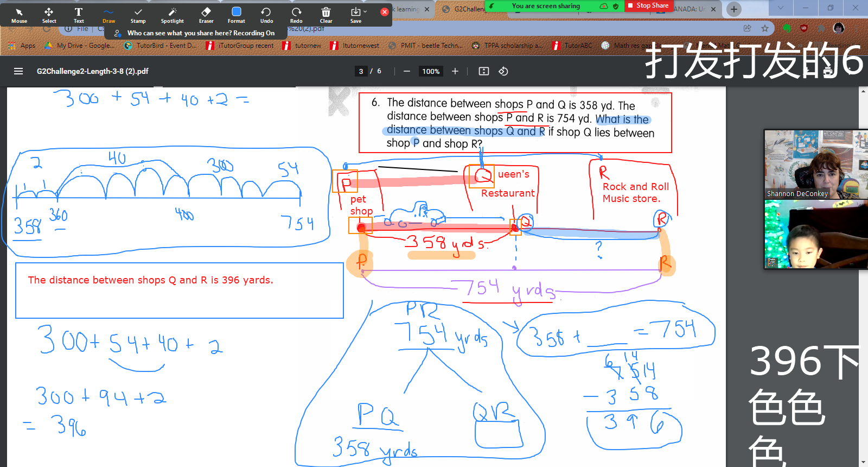Share this page icon in address bar

[748, 28]
